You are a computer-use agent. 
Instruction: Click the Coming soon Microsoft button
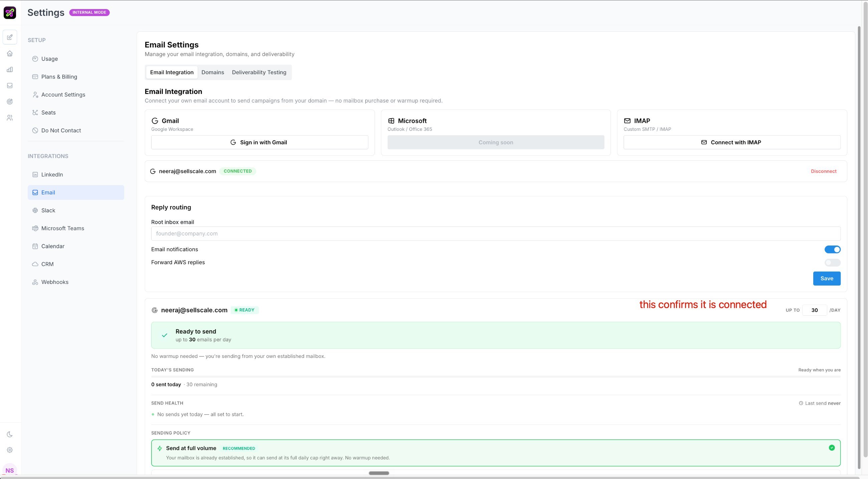pos(496,142)
